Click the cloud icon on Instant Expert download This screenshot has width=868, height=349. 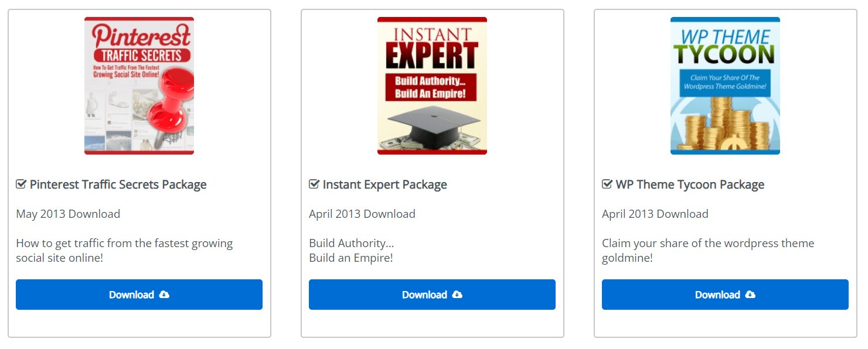457,295
